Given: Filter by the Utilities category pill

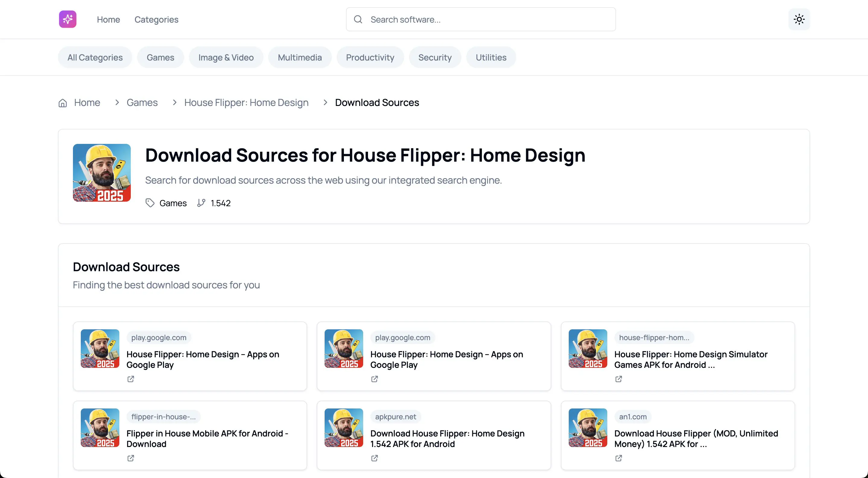Looking at the screenshot, I should [491, 57].
